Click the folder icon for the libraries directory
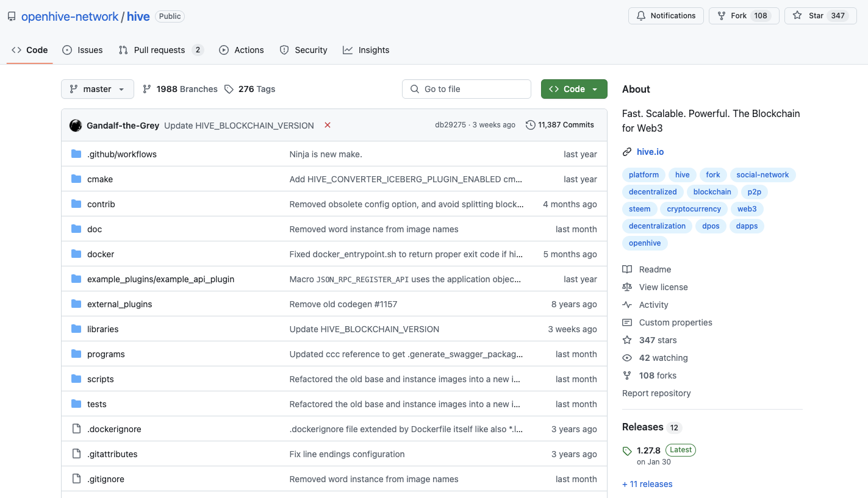 [76, 329]
